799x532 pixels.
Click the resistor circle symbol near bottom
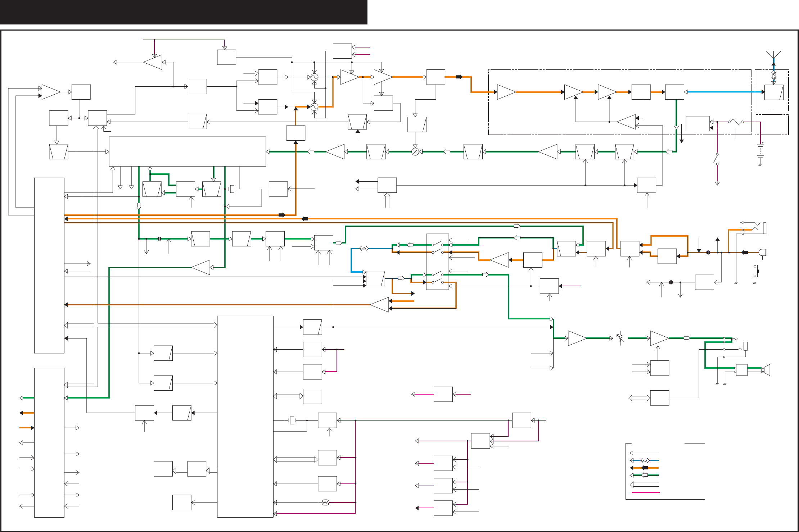[x=325, y=503]
